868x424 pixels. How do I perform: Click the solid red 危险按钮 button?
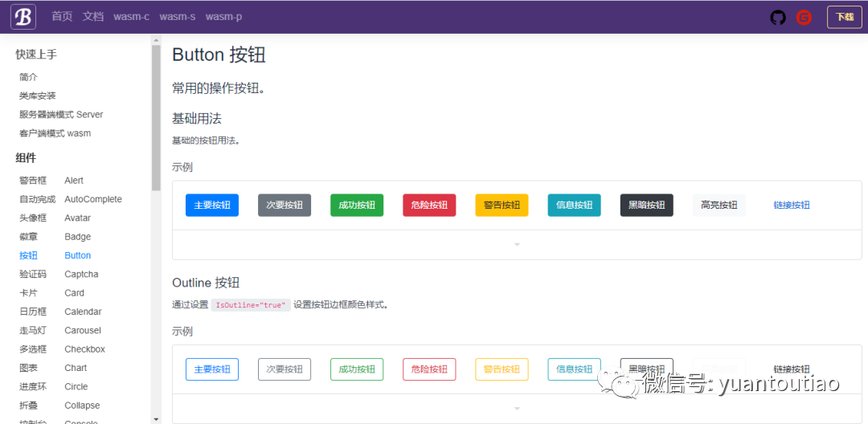[429, 205]
